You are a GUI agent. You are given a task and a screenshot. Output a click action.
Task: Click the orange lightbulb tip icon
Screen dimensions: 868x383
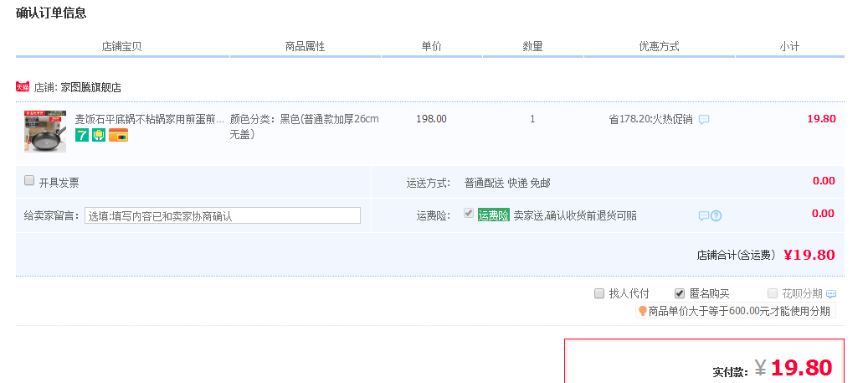tap(643, 311)
